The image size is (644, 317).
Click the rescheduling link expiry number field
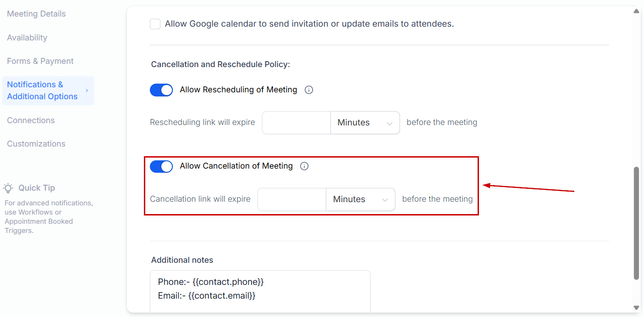pyautogui.click(x=296, y=123)
